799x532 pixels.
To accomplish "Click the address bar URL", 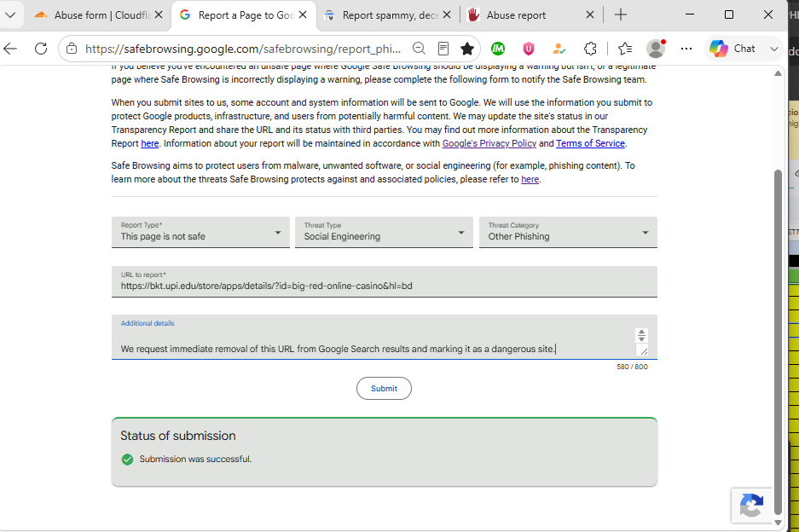I will pyautogui.click(x=243, y=49).
